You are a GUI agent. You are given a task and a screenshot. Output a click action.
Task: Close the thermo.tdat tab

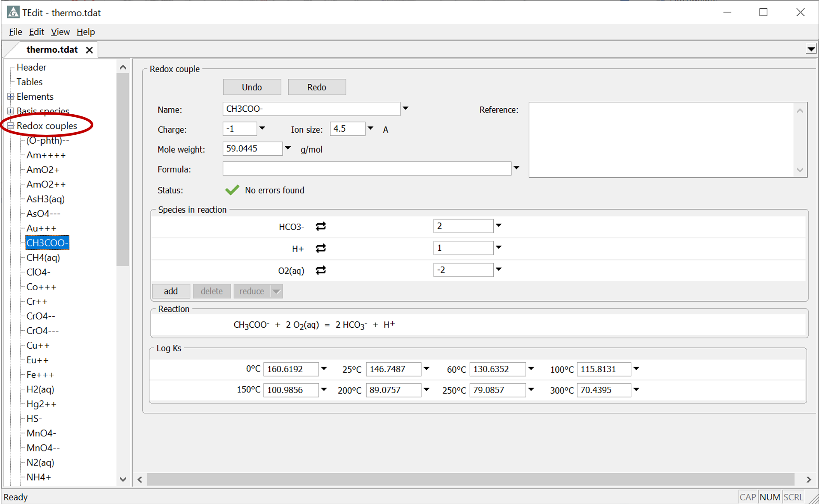pyautogui.click(x=89, y=50)
